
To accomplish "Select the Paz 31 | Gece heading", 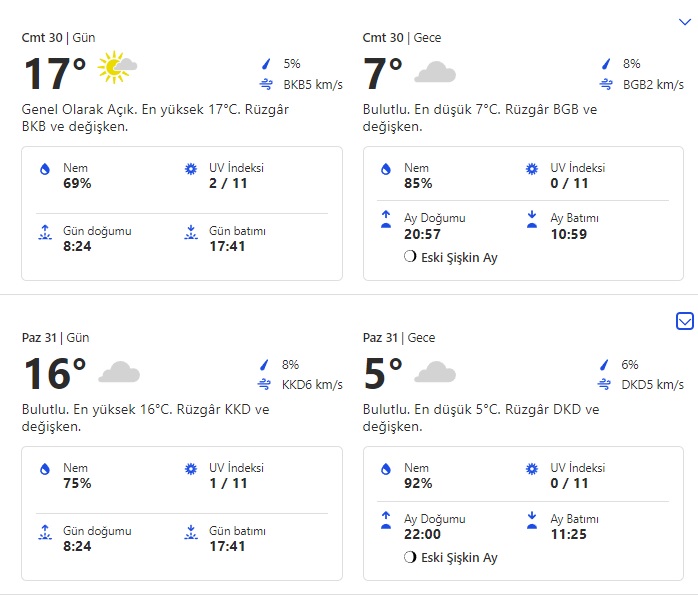I will point(400,338).
